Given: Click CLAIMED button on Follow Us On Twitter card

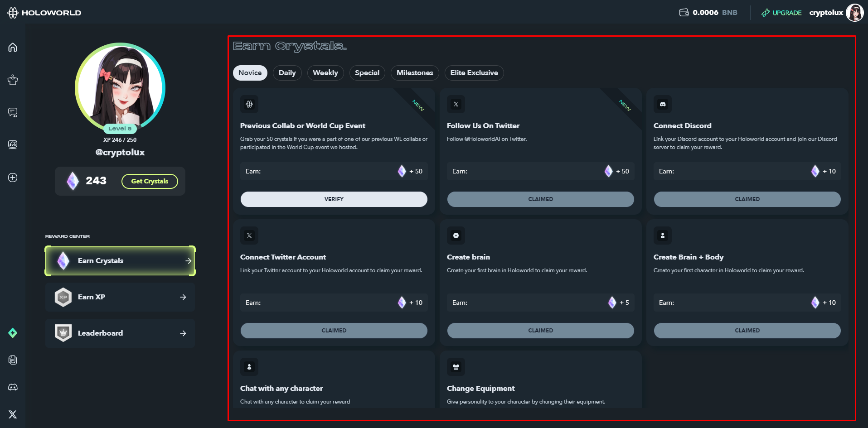Looking at the screenshot, I should (x=541, y=199).
